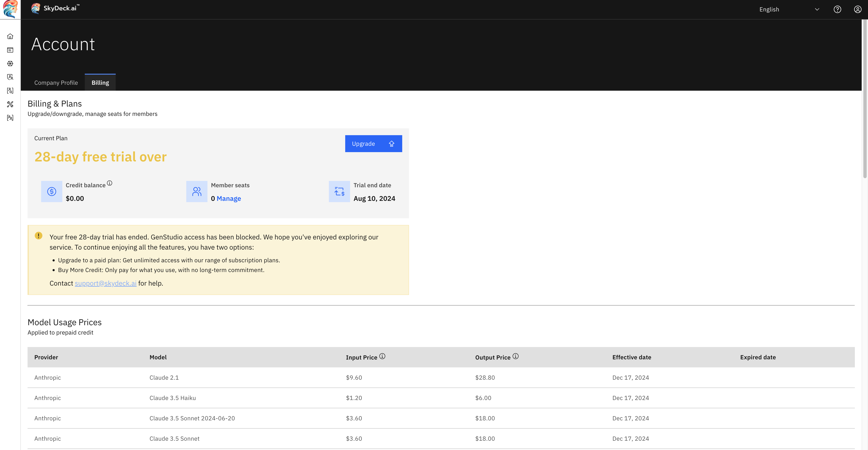
Task: Click the Input Price info icon
Action: pyautogui.click(x=382, y=356)
